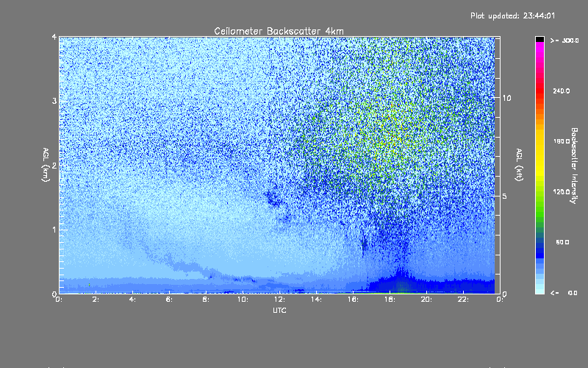Click the '2:' tick label on the UTC axis
The image size is (588, 368).
pos(96,300)
